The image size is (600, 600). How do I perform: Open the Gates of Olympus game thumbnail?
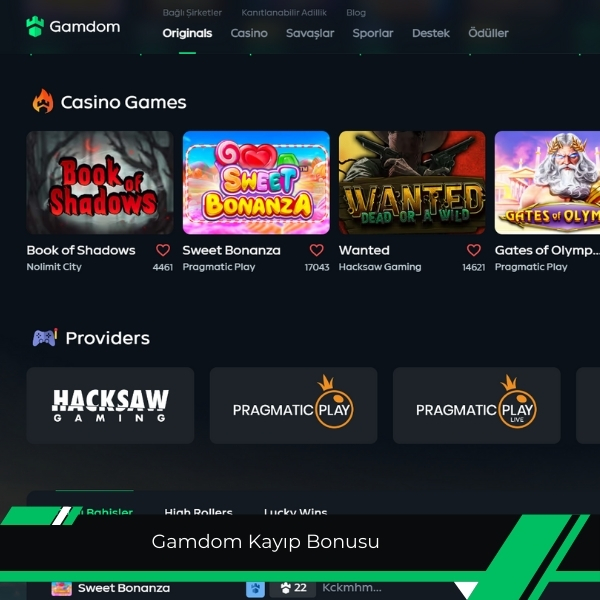tap(547, 183)
